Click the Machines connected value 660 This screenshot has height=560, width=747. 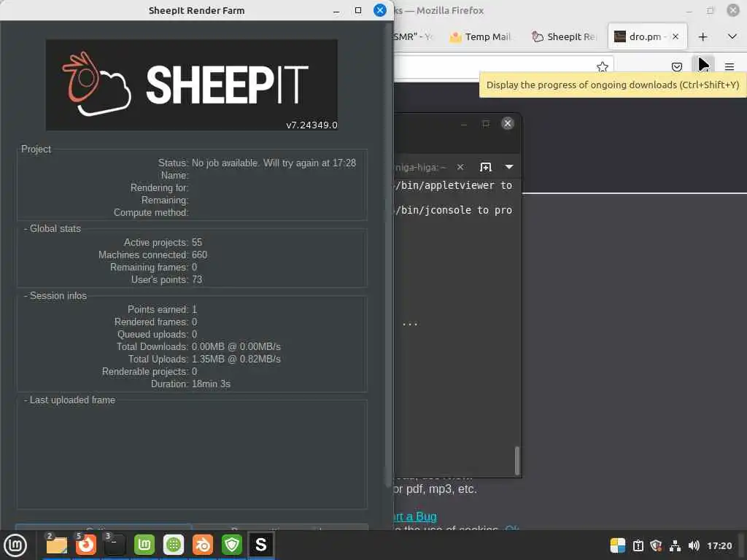pos(199,254)
